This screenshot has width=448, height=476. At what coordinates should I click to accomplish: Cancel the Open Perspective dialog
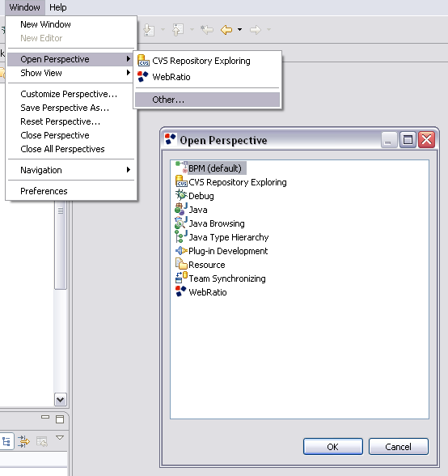399,447
